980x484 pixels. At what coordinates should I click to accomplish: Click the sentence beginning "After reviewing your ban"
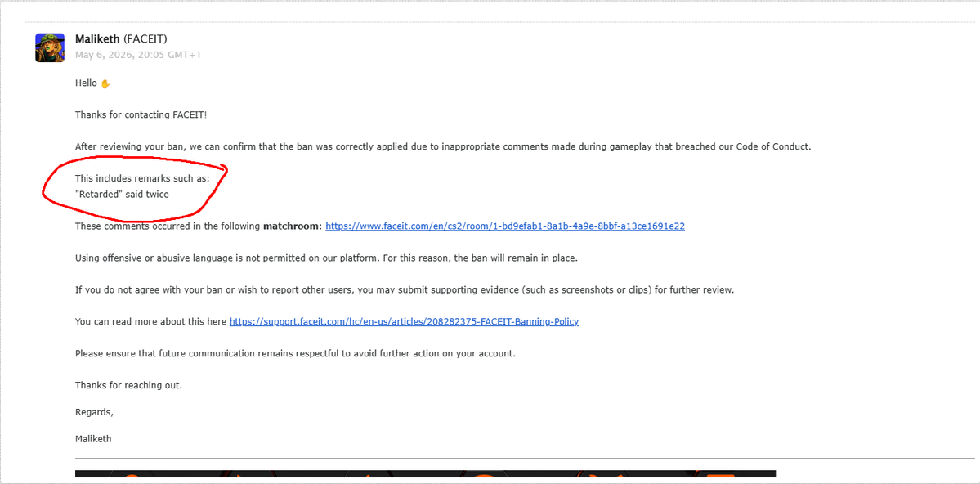coord(443,146)
